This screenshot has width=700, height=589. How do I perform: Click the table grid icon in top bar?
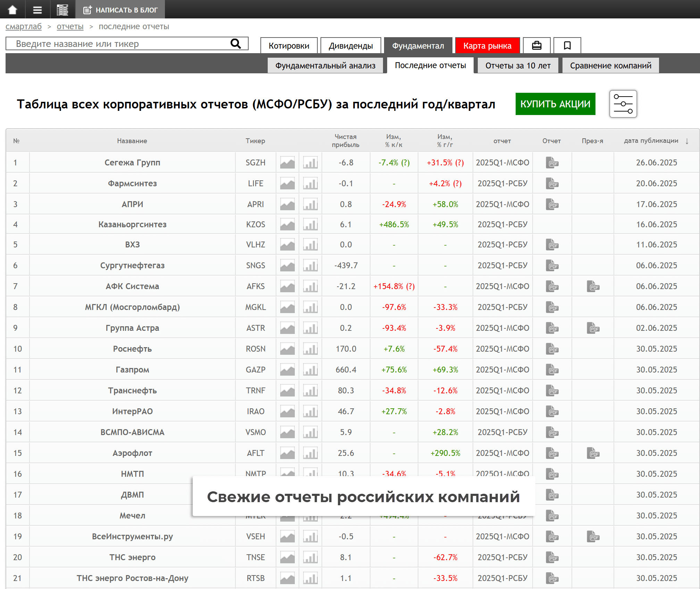tap(62, 10)
